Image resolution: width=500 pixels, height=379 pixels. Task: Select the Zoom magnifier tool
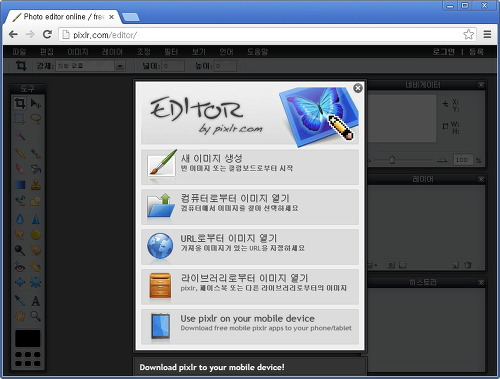[36, 316]
